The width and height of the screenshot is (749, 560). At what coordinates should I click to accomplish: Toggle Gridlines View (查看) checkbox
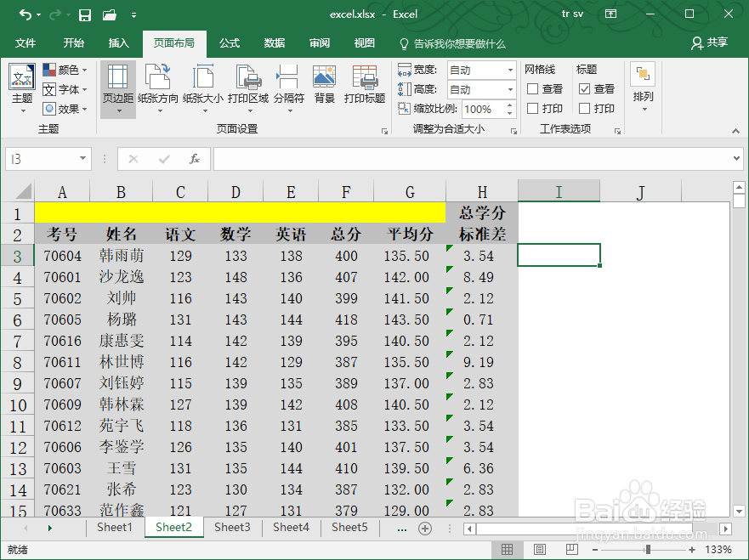coord(532,88)
